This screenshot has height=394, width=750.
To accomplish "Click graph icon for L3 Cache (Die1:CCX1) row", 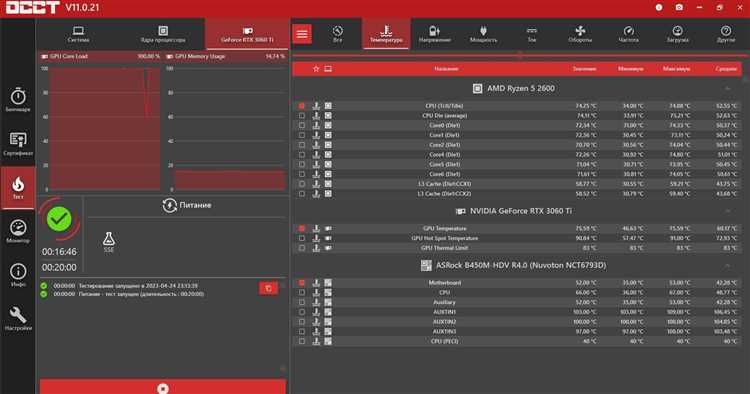I will click(316, 184).
